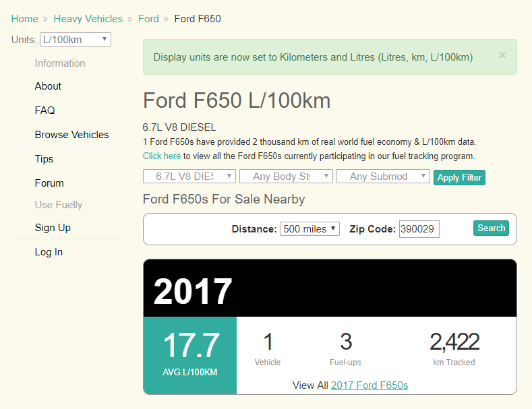Click the 'Ford F650' breadcrumb text
The width and height of the screenshot is (532, 409).
pyautogui.click(x=198, y=19)
